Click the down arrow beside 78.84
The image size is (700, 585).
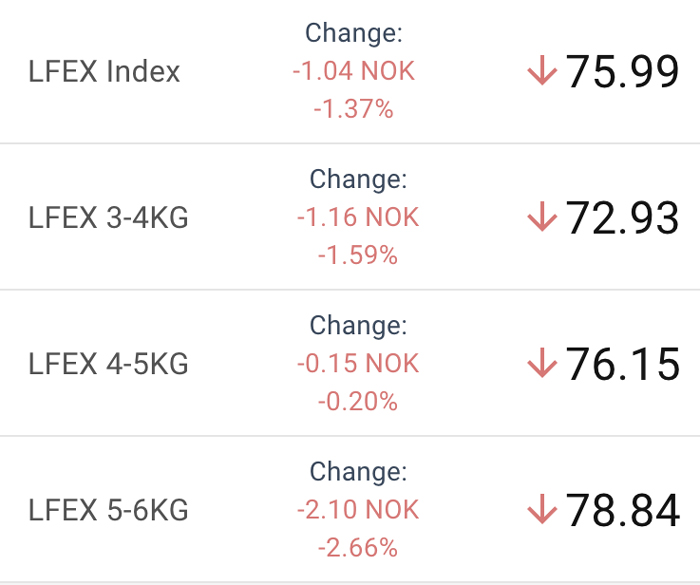(542, 509)
